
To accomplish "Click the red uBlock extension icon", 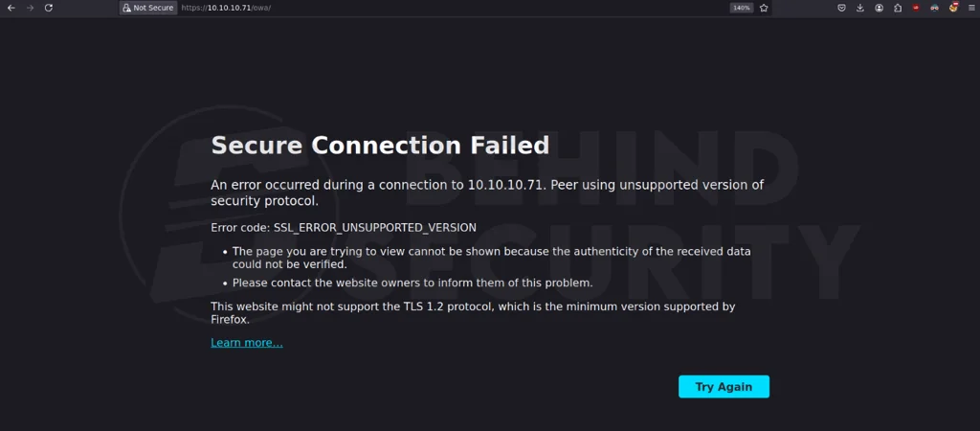I will coord(916,8).
